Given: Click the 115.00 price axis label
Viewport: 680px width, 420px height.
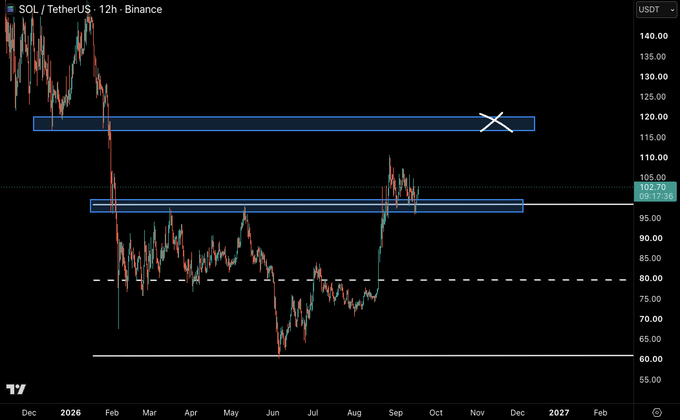Looking at the screenshot, I should [x=653, y=137].
